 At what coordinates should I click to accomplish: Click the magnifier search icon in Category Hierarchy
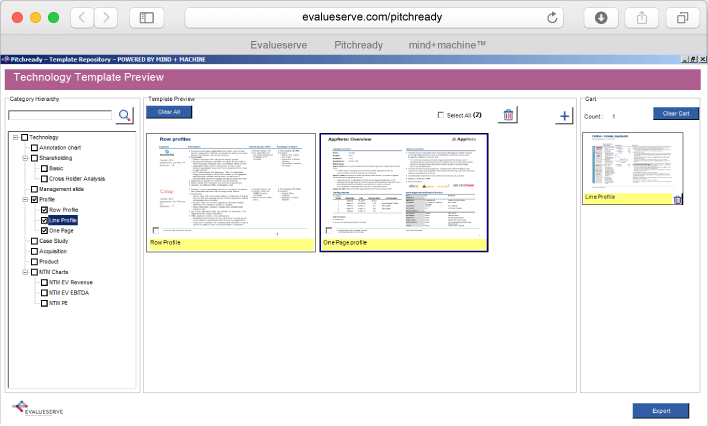(x=125, y=115)
